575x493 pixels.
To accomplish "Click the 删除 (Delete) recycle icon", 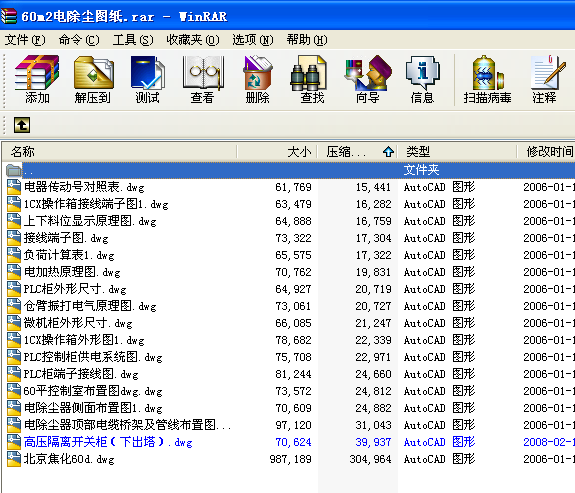I will pos(257,73).
